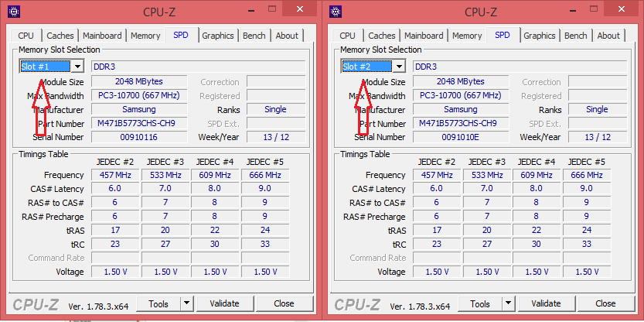Select Mainboard tab in Slot #1 window
Image resolution: width=644 pixels, height=322 pixels.
pos(102,36)
